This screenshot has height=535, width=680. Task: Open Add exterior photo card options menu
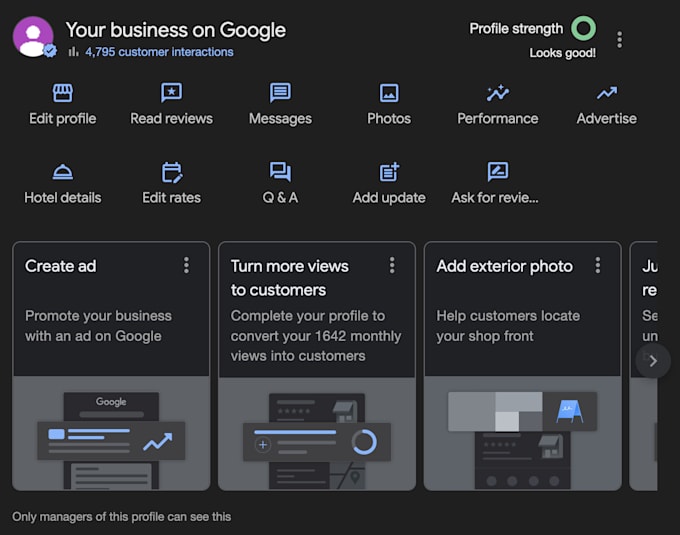point(598,265)
